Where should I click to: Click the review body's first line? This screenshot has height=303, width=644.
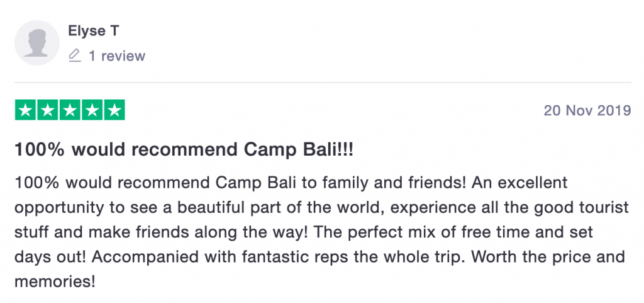(291, 183)
